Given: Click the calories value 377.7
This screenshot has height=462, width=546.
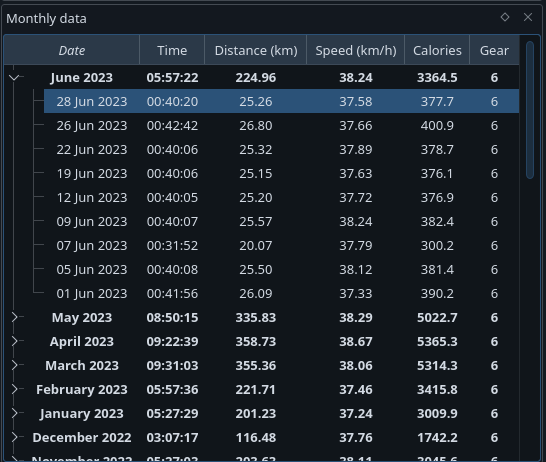Looking at the screenshot, I should coord(437,101).
